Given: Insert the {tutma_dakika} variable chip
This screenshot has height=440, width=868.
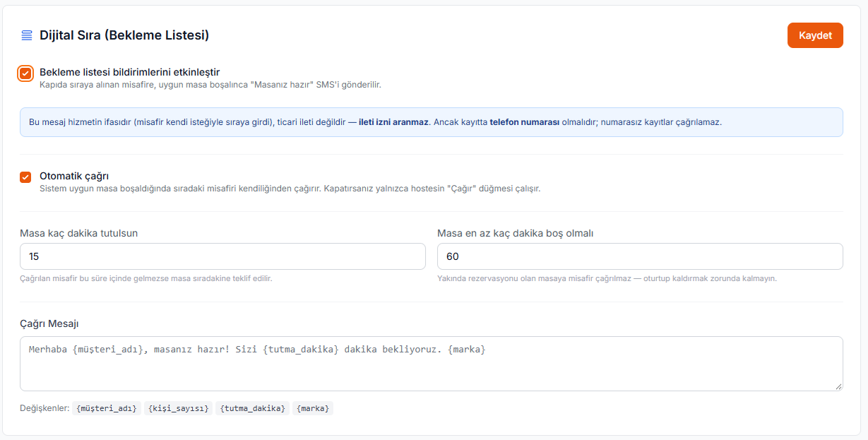Looking at the screenshot, I should click(252, 408).
